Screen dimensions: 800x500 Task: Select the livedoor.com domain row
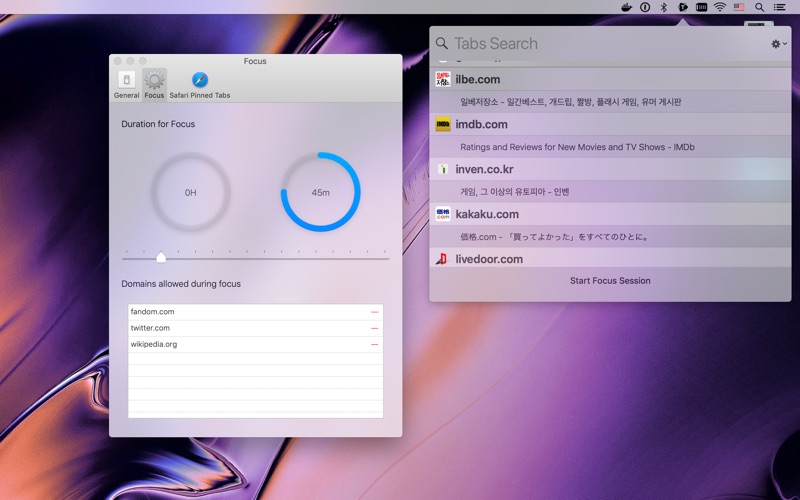click(610, 259)
